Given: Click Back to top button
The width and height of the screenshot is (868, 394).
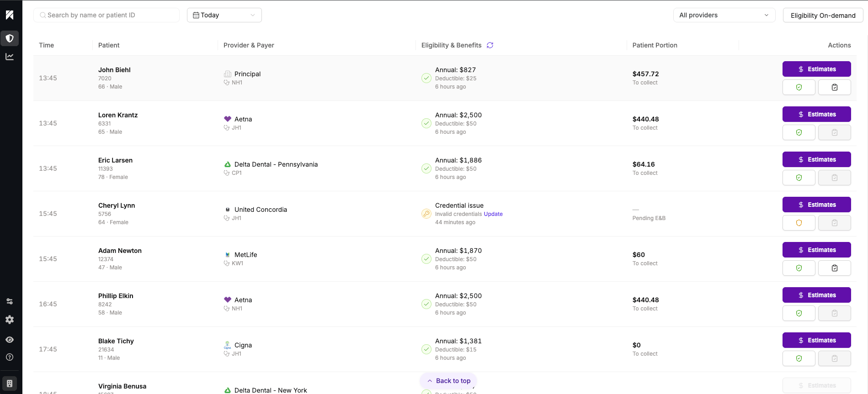Looking at the screenshot, I should click(448, 381).
